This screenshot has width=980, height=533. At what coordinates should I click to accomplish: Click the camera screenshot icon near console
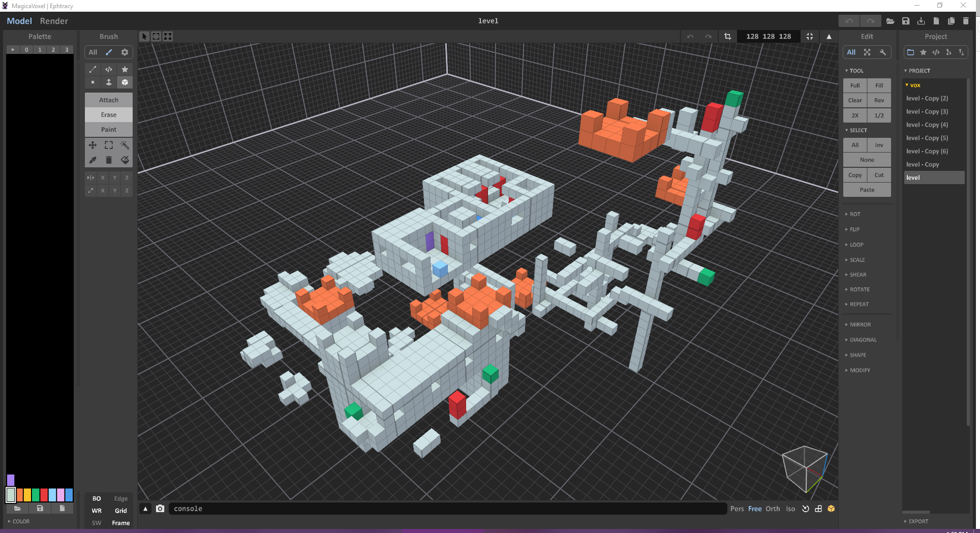[160, 509]
